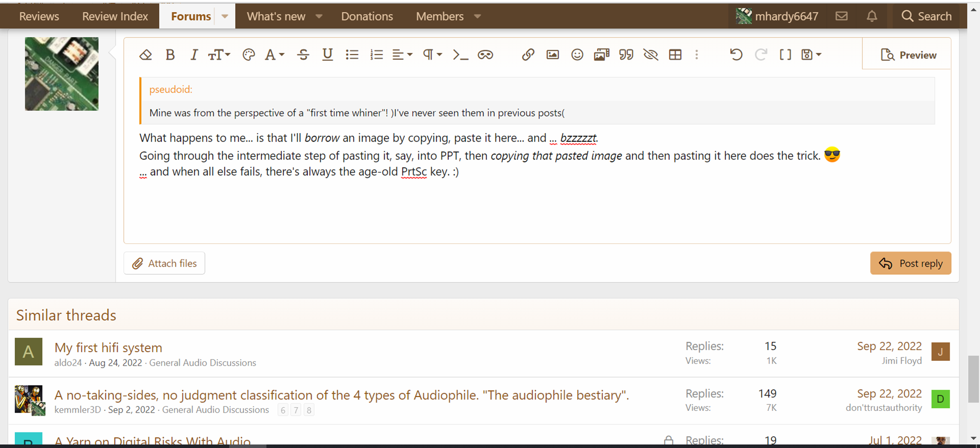Go to Donations page
The width and height of the screenshot is (980, 448).
coord(367,16)
